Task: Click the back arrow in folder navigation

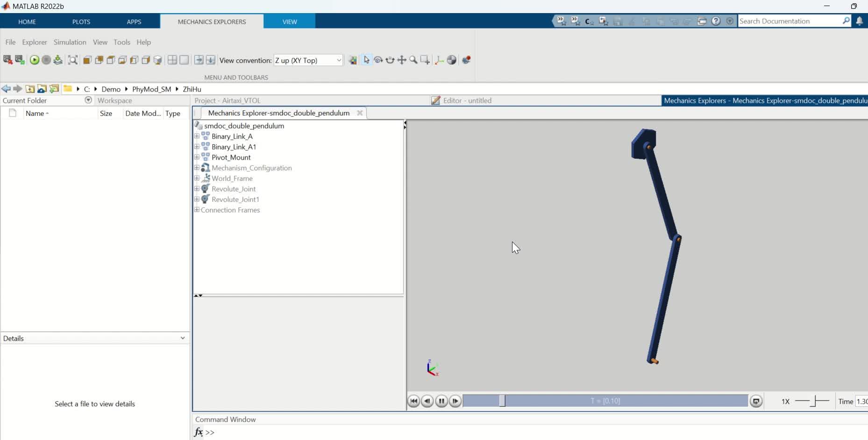Action: tap(6, 89)
